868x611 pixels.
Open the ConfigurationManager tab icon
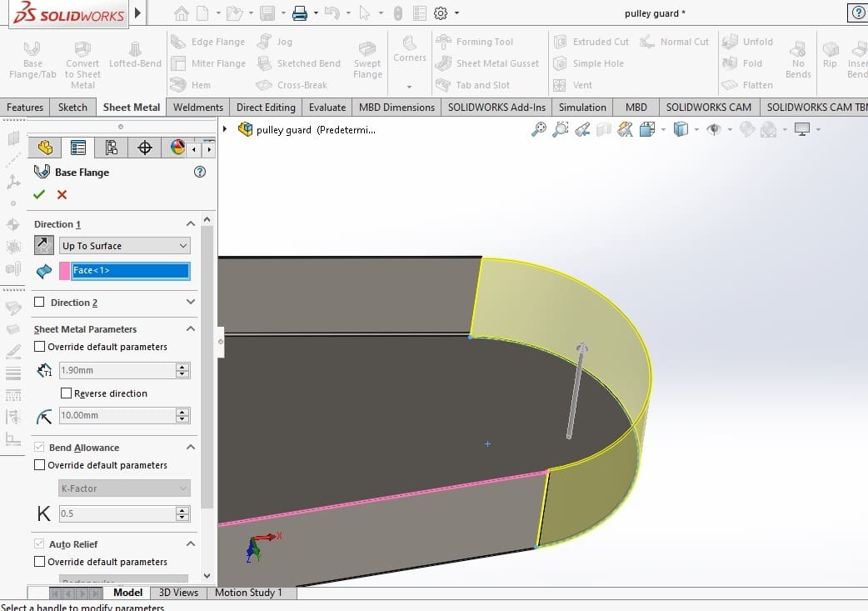coord(112,148)
